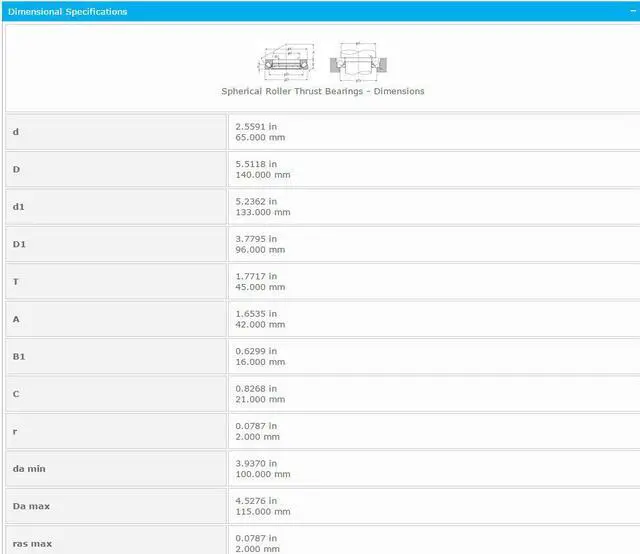Click the B1 row label
The width and height of the screenshot is (640, 554).
18,357
